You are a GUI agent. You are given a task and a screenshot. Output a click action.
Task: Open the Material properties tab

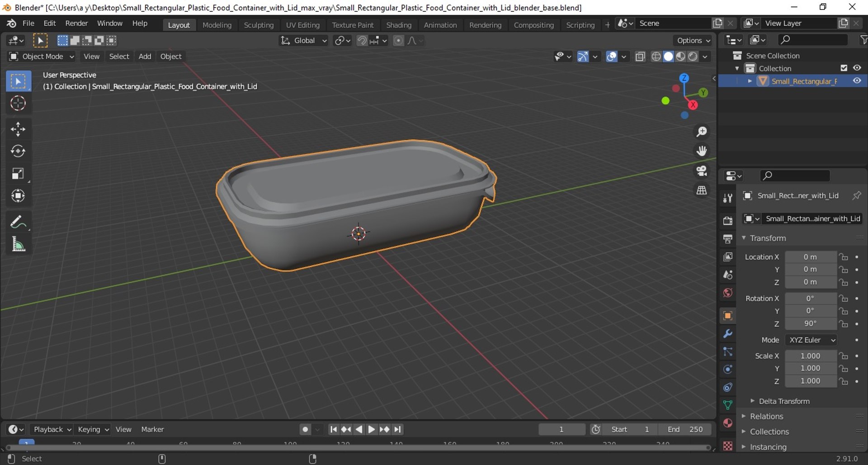point(727,423)
